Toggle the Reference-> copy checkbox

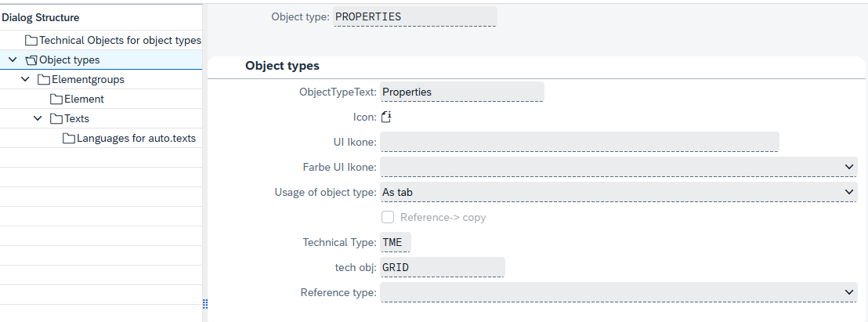click(388, 217)
